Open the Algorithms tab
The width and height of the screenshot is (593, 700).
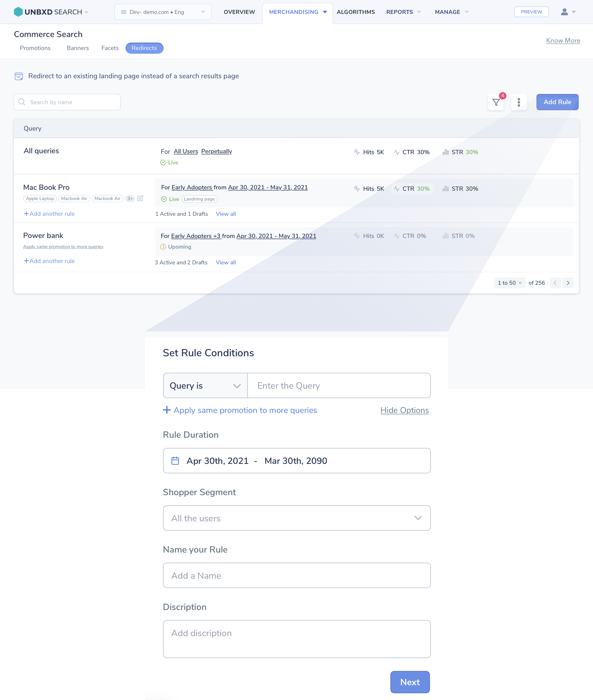(x=356, y=12)
